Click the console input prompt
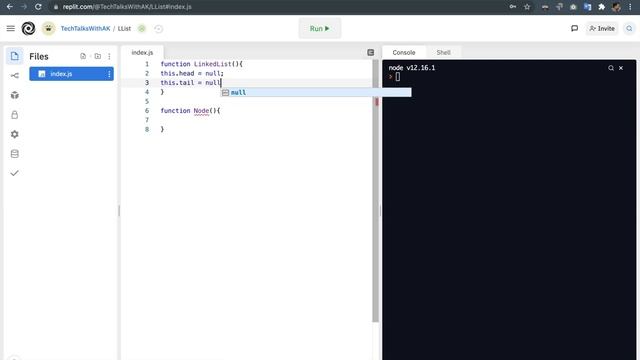This screenshot has height=360, width=640. (398, 77)
